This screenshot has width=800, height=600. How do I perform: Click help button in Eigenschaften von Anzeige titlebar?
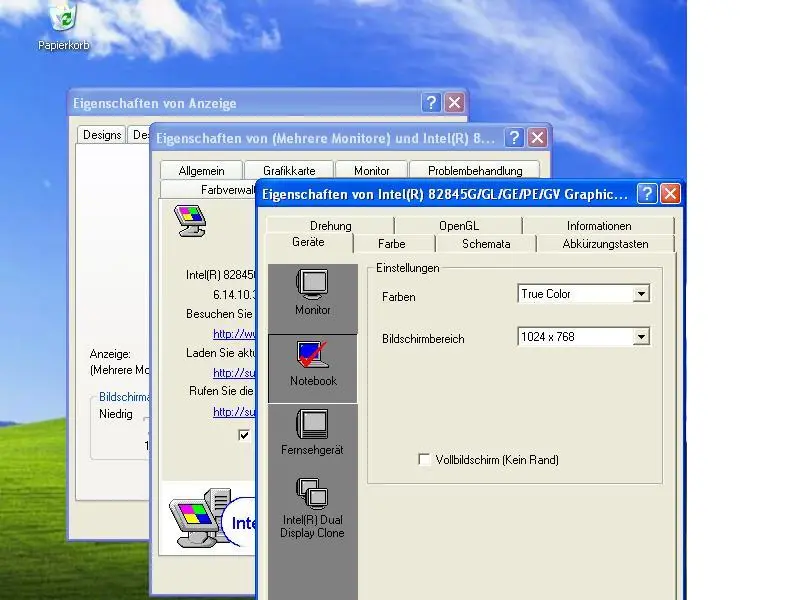[431, 103]
